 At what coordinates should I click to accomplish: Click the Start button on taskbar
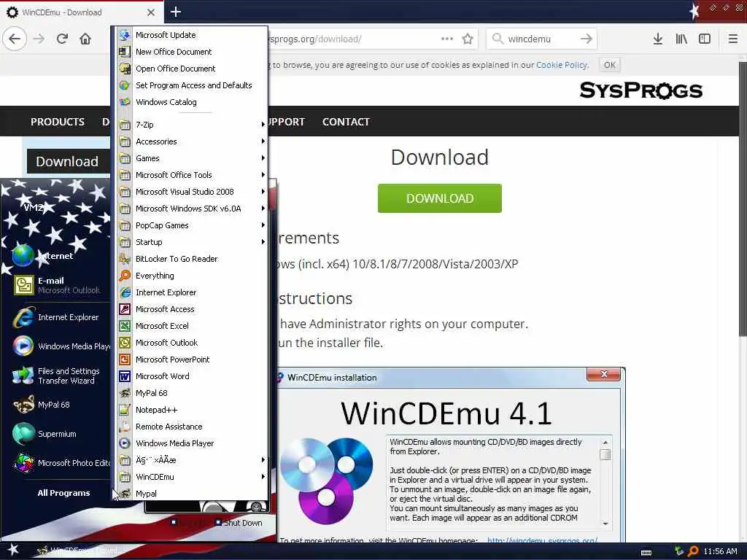(13, 550)
